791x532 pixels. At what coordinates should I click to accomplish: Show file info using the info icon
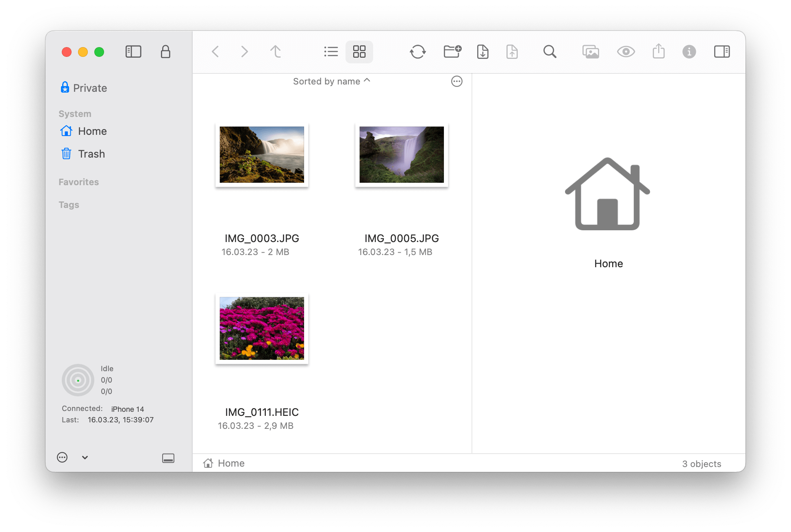point(689,52)
